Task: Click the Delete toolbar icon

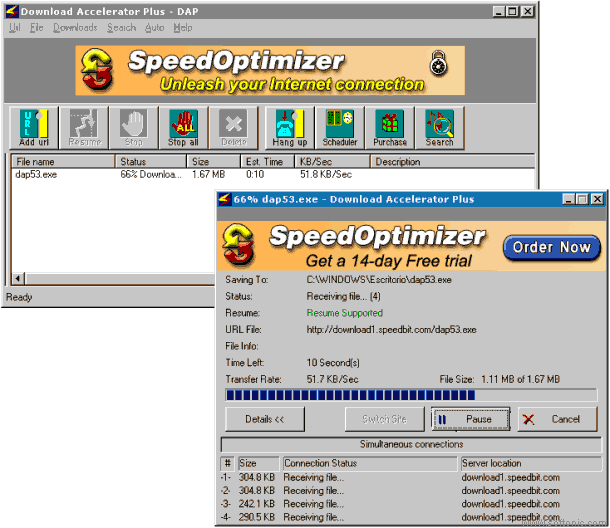Action: coord(233,128)
